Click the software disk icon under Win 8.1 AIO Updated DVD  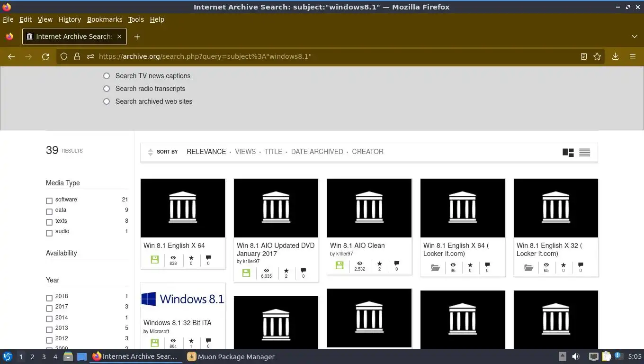(x=246, y=273)
